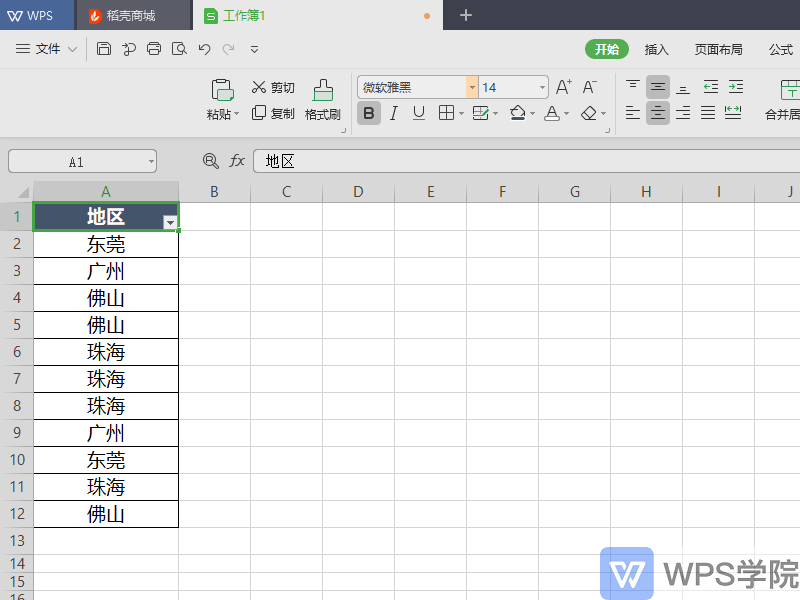This screenshot has height=600, width=800.
Task: Open the filter dropdown in 地区 header cell
Action: point(170,222)
